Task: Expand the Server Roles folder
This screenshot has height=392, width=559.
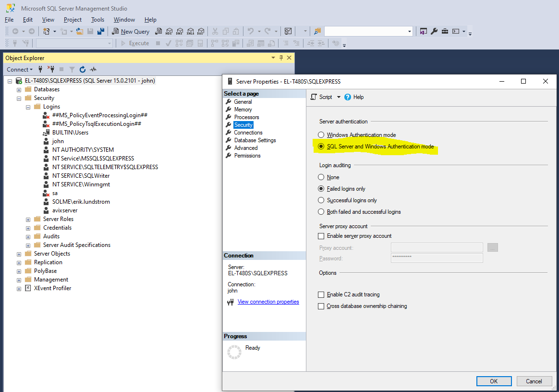Action: tap(28, 219)
